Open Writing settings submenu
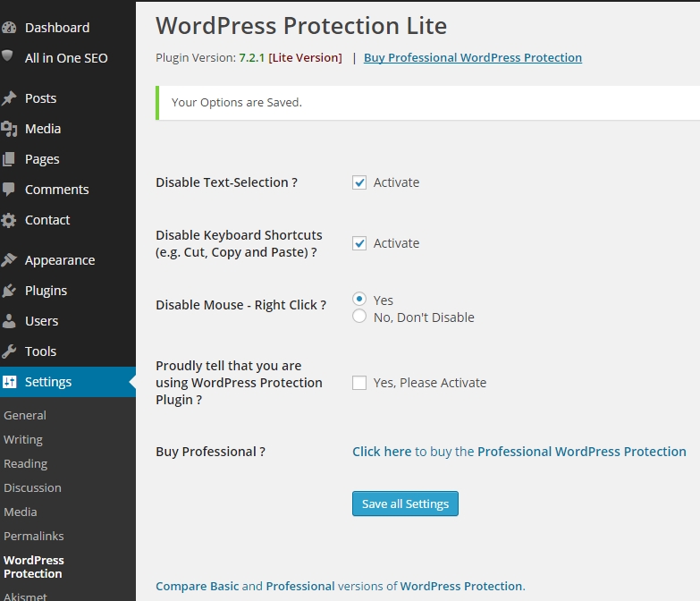 23,440
